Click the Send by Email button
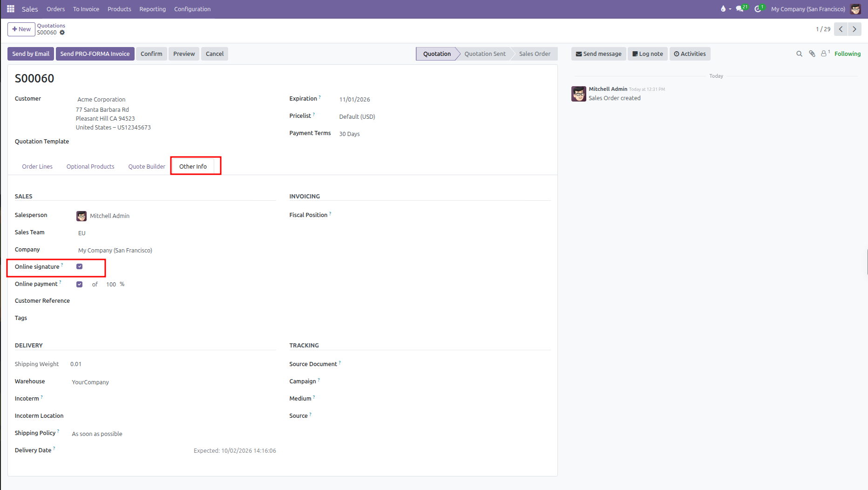The width and height of the screenshot is (868, 490). pos(31,54)
